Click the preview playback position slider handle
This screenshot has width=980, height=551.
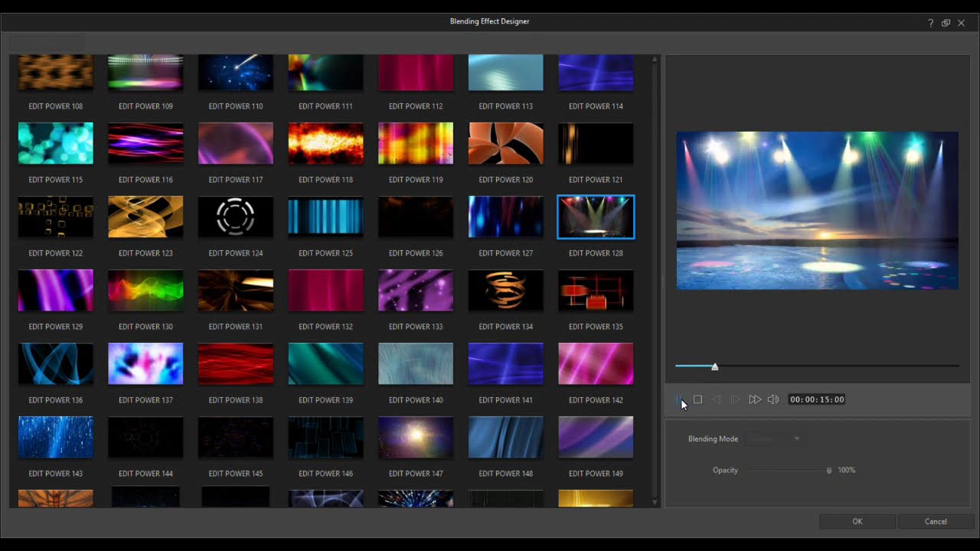[714, 367]
